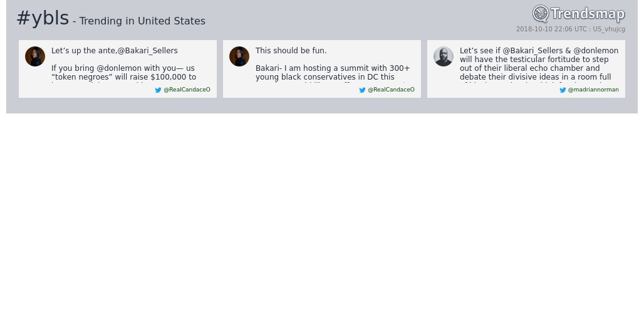
Task: Click the Twitter bird icon in the first tweet card
Action: coord(158,90)
